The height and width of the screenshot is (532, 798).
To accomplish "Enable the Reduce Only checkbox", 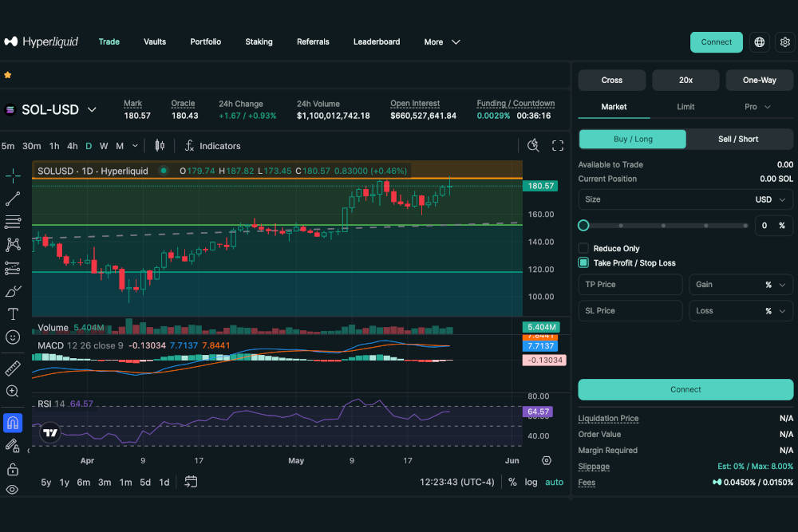I will [583, 248].
